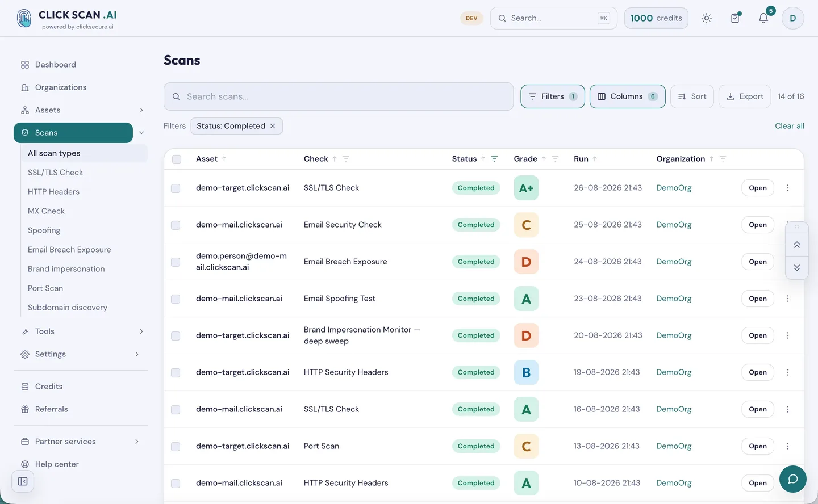Check the Port Scan row
Image resolution: width=818 pixels, height=504 pixels.
coord(176,447)
